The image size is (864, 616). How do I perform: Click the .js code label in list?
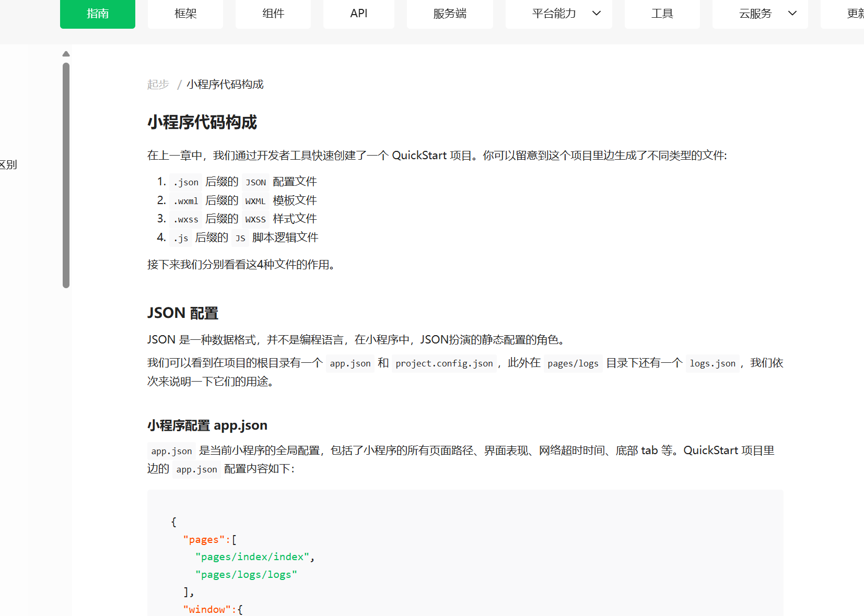[x=181, y=238]
